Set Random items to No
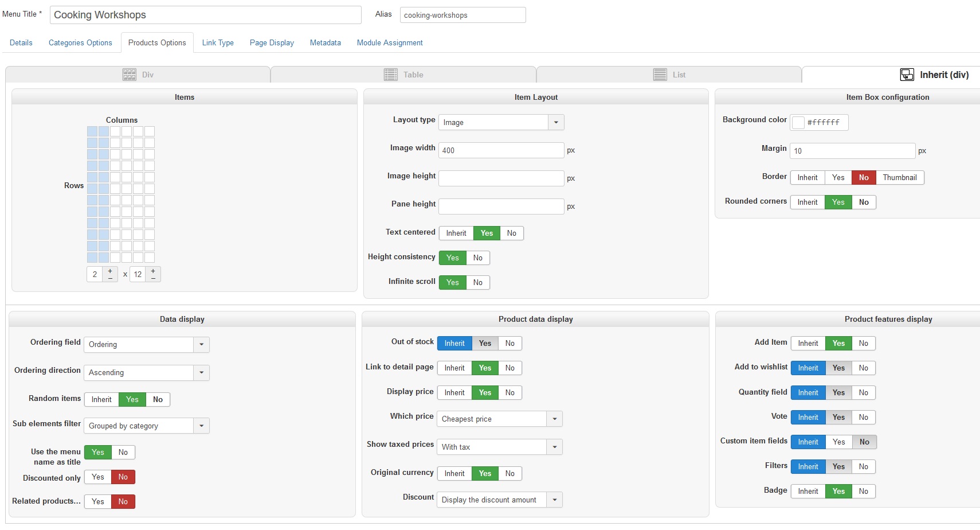Screen dimensions: 980x530 (158, 399)
